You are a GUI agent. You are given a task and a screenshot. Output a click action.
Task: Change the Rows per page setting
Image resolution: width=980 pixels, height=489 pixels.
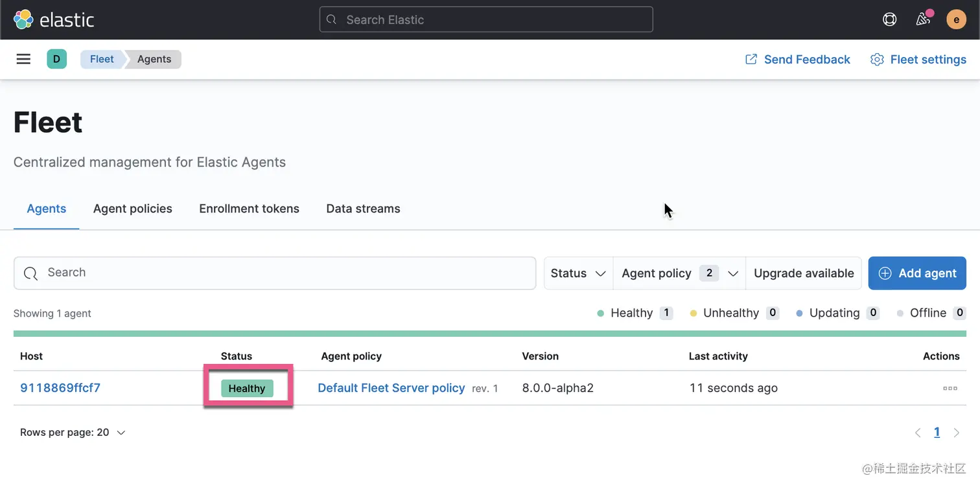(x=73, y=433)
